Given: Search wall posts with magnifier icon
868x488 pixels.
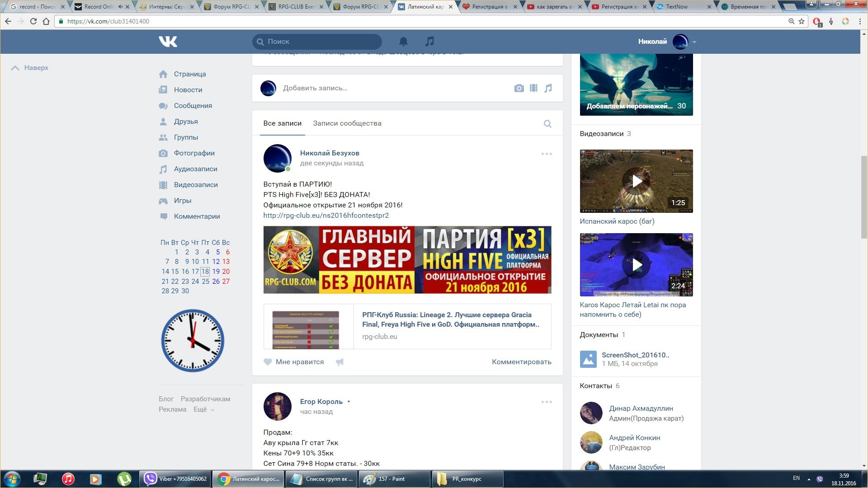Looking at the screenshot, I should coord(547,124).
